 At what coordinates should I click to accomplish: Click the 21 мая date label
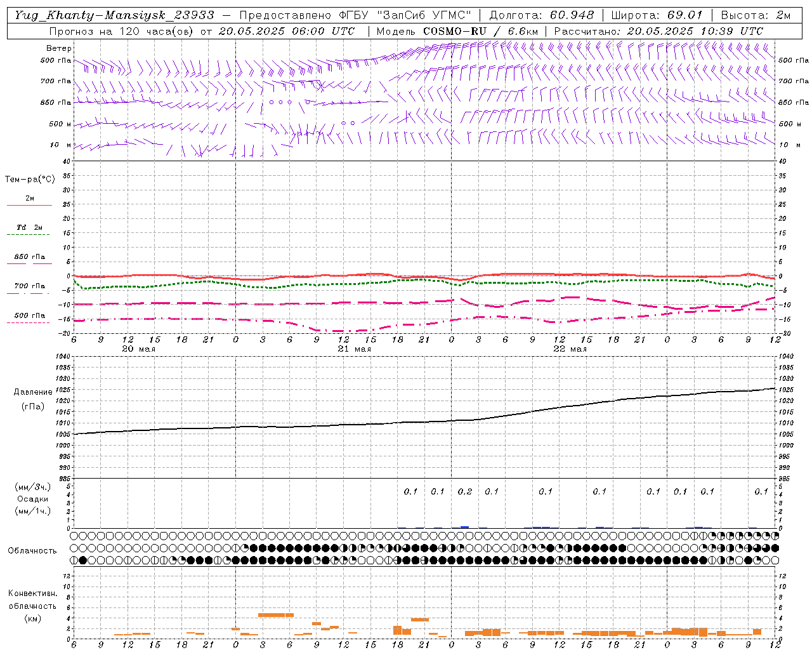[x=354, y=349]
